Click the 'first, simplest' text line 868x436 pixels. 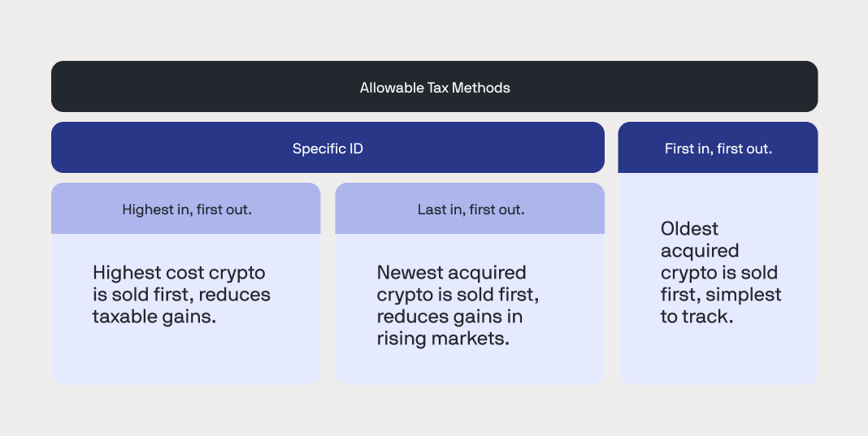pos(720,295)
